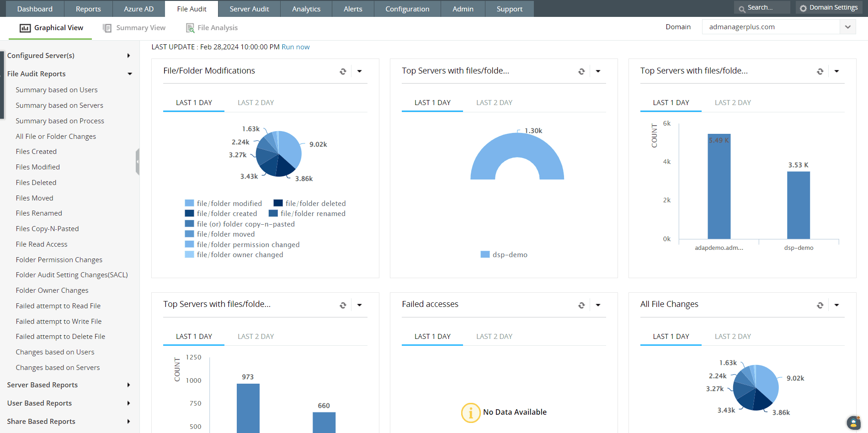This screenshot has width=868, height=433.
Task: Select LAST 2 DAY in Failed accesses widget
Action: tap(494, 337)
